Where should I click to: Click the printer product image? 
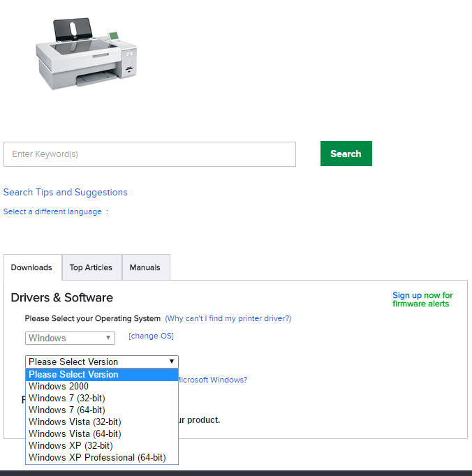pyautogui.click(x=86, y=52)
